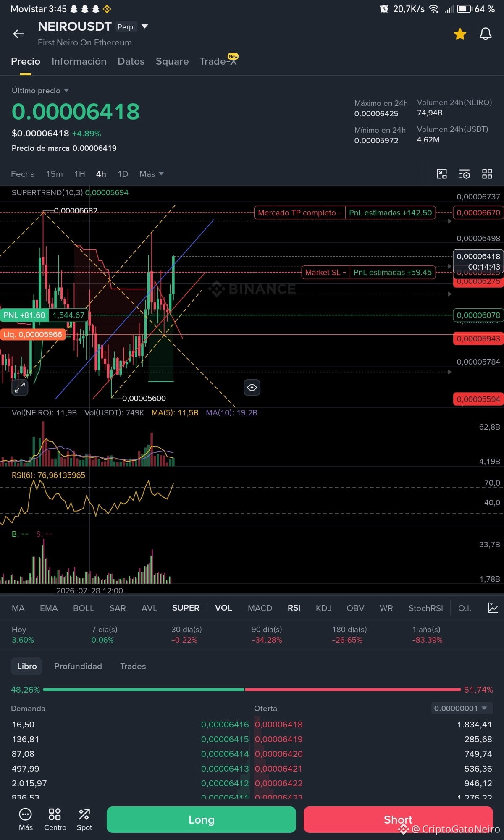Toggle the O.I. indicator
Image resolution: width=504 pixels, height=840 pixels.
point(465,608)
